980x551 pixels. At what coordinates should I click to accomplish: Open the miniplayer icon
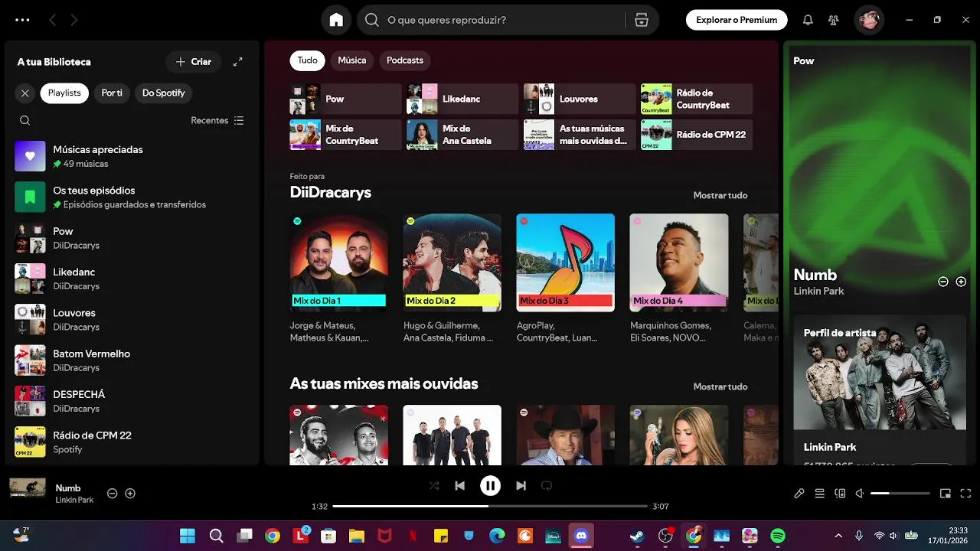pos(946,494)
